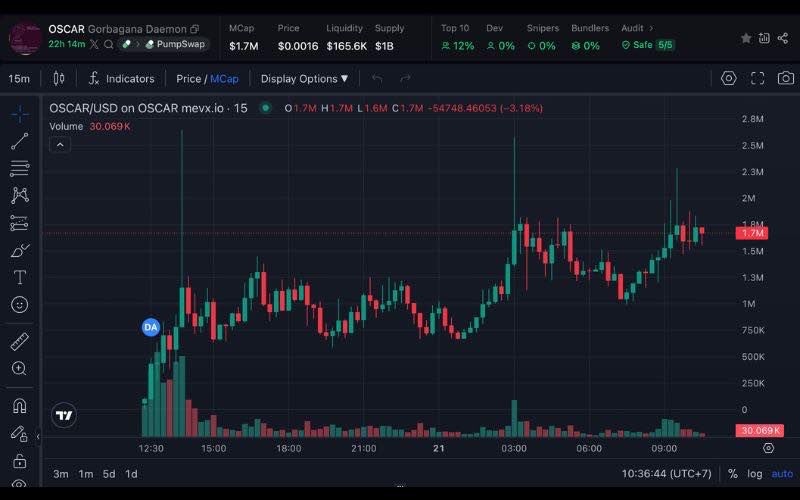Toggle the magnet snap mode
Screen dimensions: 800x500
19,406
